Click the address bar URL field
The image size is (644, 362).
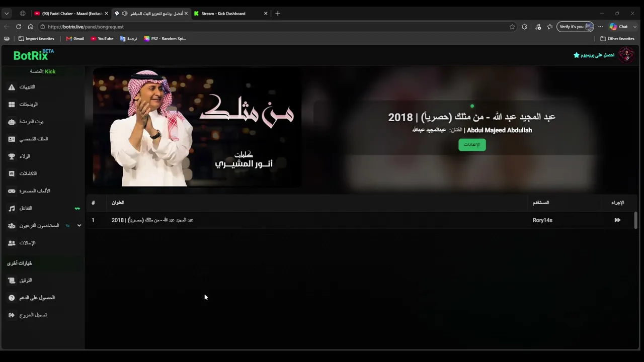(277, 27)
